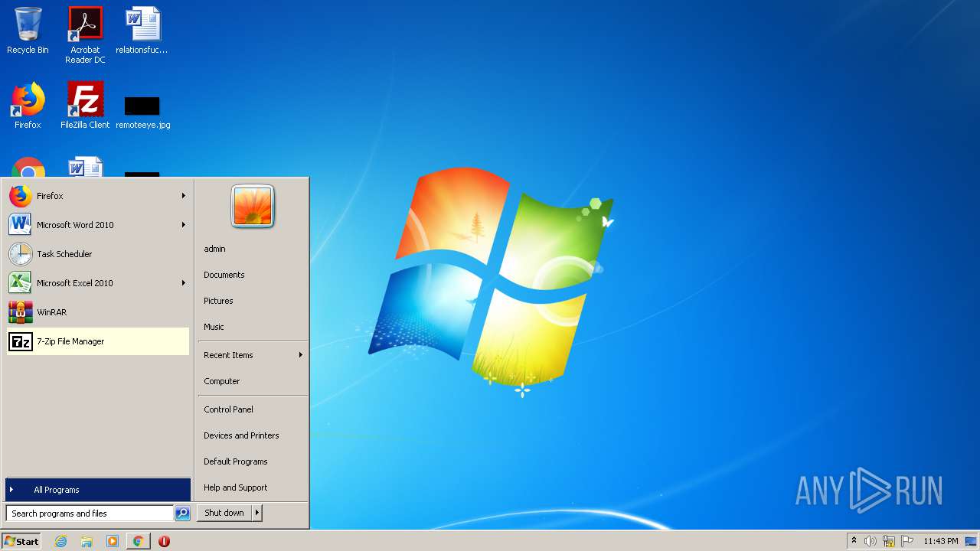Screen dimensions: 980x551
Task: Open shut down options arrow
Action: coord(257,514)
